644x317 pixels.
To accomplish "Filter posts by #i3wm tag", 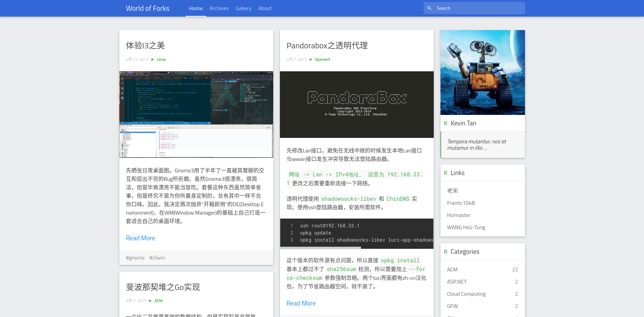I will (x=157, y=258).
